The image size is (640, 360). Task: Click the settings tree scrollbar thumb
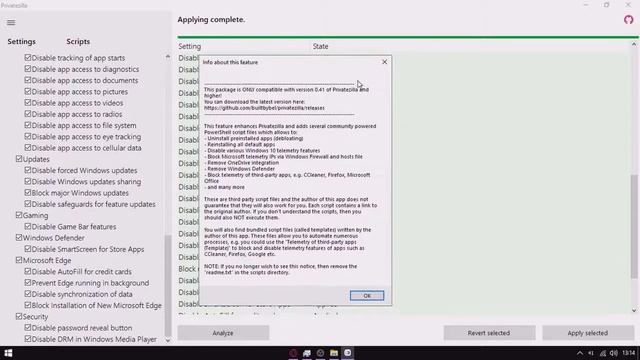pos(167,285)
